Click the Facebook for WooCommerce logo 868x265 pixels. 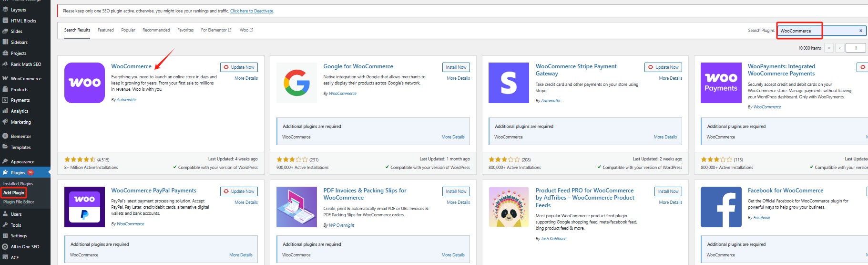pyautogui.click(x=721, y=207)
